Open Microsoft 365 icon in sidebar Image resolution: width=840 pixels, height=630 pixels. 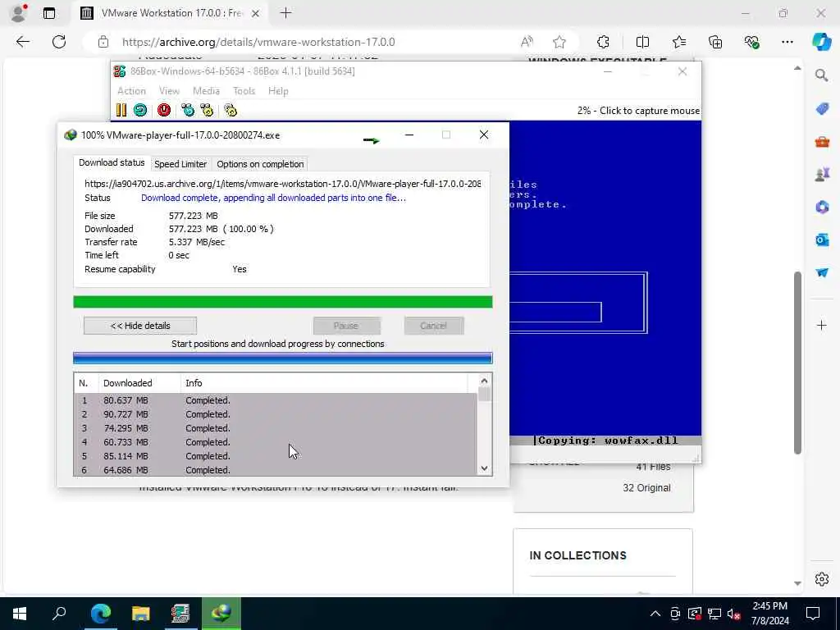[822, 207]
